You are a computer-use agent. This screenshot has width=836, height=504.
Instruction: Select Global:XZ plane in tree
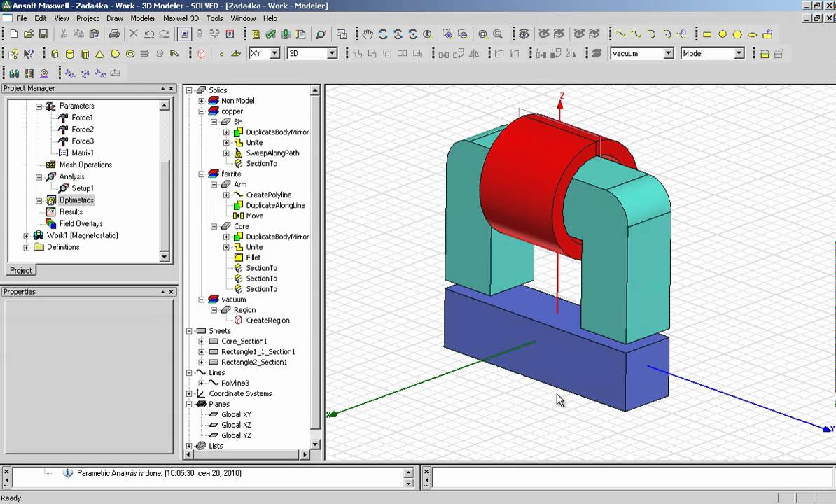(x=236, y=425)
